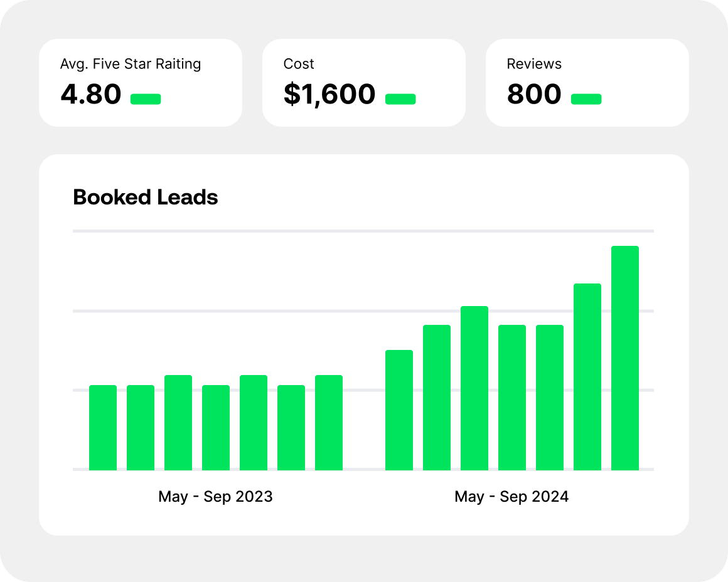Click green indicator pill next to $1,600
The height and width of the screenshot is (582, 728).
click(x=400, y=99)
